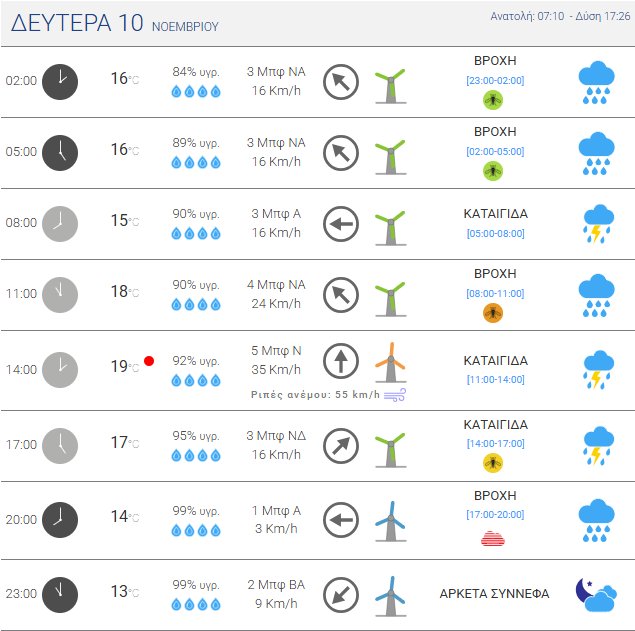Click the ΚΑΤΑΙΓΙΔΑ label at 14:00

pyautogui.click(x=495, y=360)
